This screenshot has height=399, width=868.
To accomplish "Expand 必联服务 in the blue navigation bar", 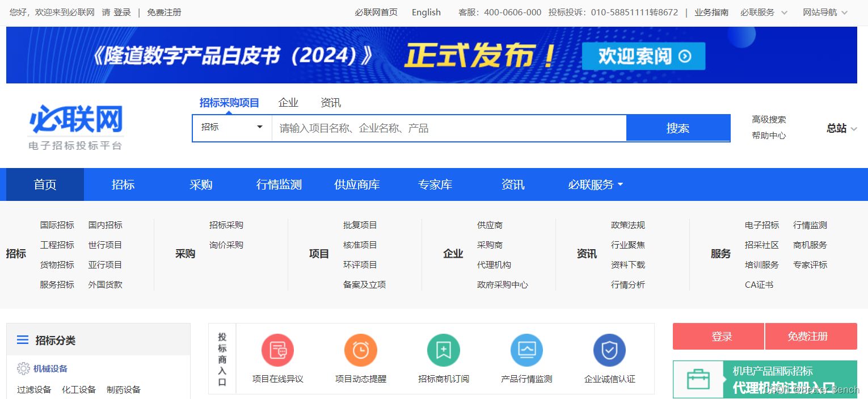I will coord(596,184).
